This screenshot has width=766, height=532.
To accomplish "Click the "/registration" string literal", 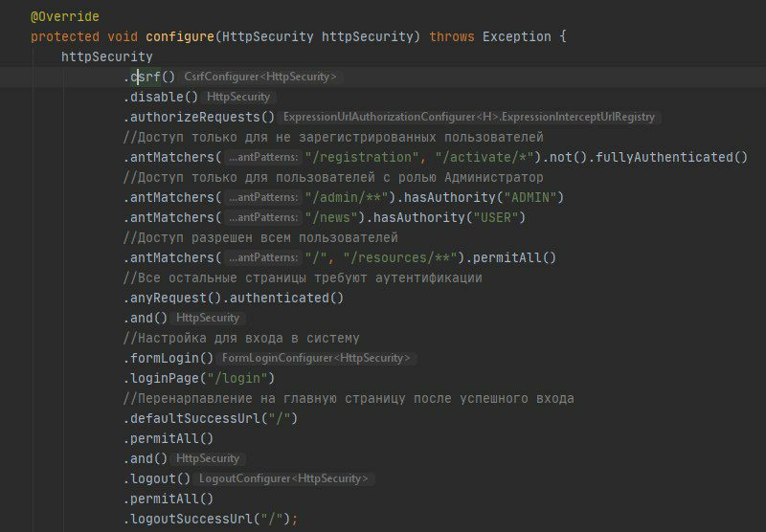I will (362, 157).
